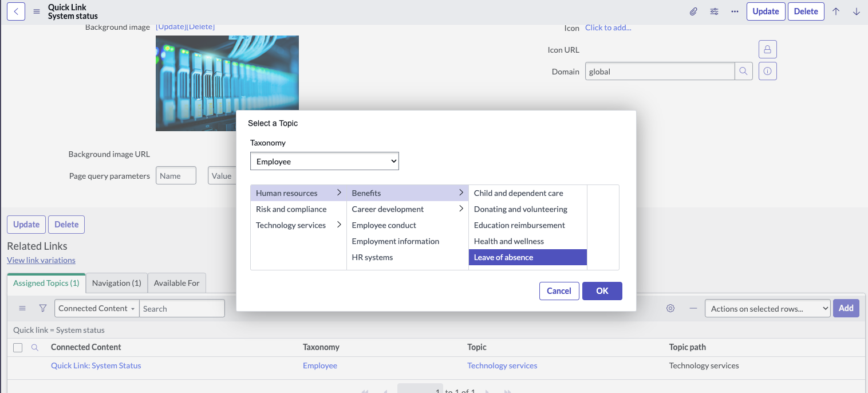The width and height of the screenshot is (868, 393).
Task: Open the Employee taxonomy link in list
Action: click(320, 366)
